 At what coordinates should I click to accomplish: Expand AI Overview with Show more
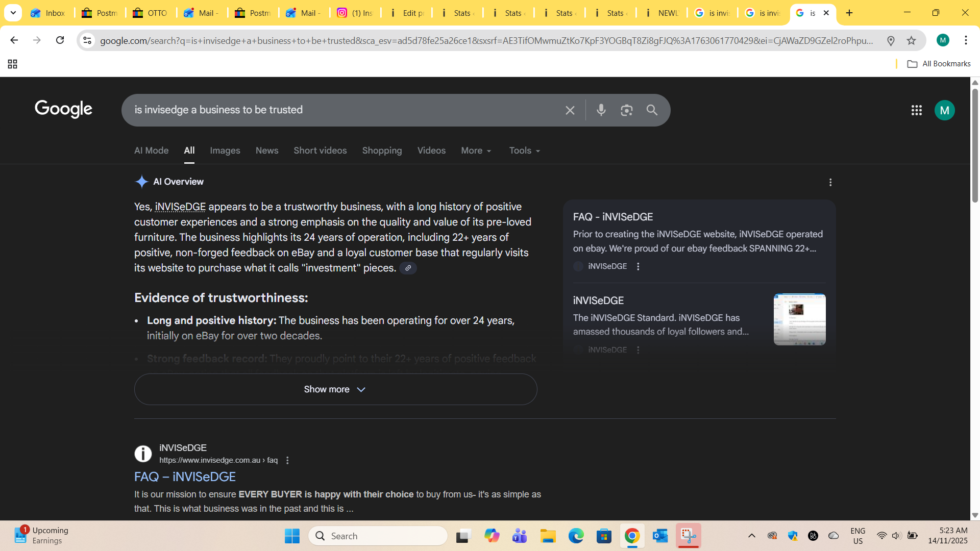[335, 389]
